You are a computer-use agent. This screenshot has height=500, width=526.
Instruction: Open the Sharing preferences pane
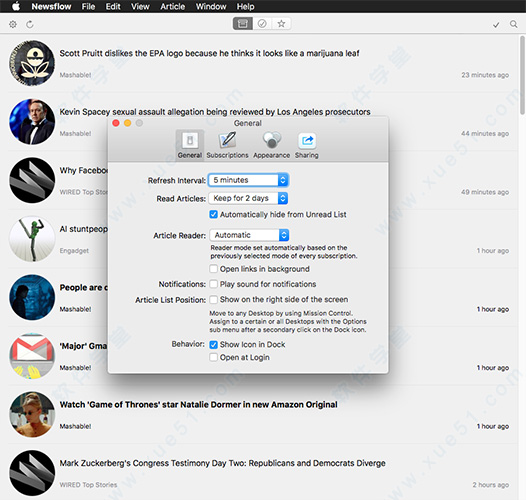point(307,145)
